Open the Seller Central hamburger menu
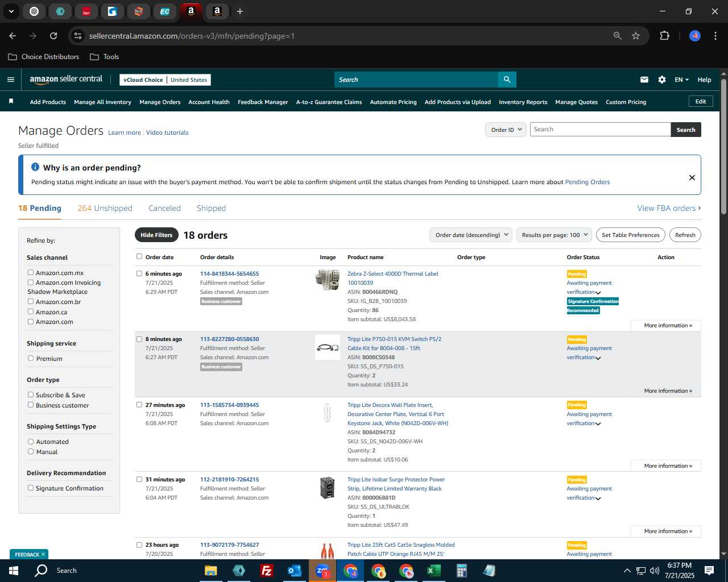The width and height of the screenshot is (728, 582). (10, 80)
